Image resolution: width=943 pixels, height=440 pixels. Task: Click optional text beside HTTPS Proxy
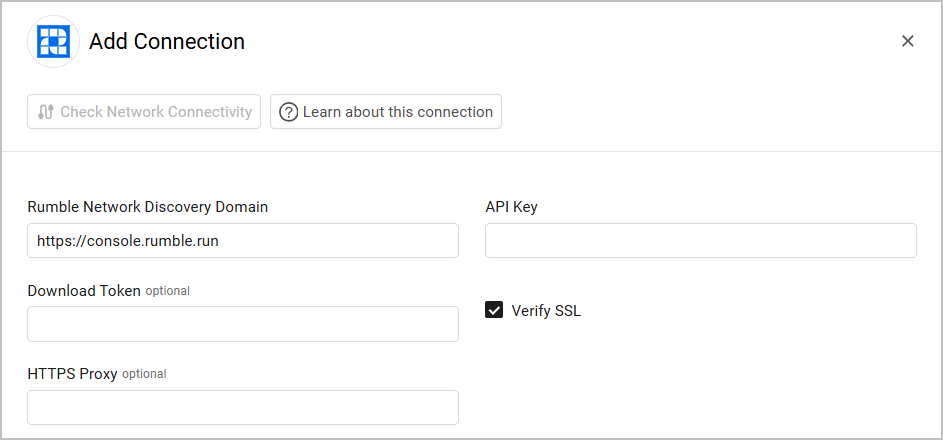tap(144, 374)
